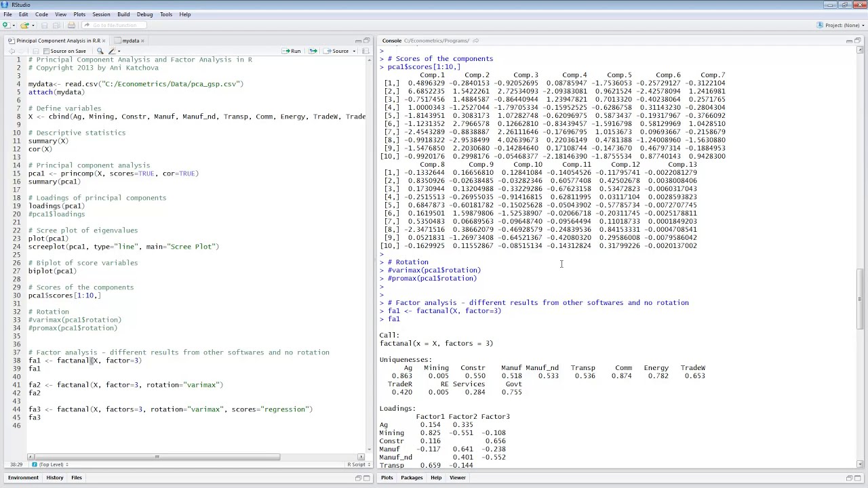The height and width of the screenshot is (488, 868).
Task: Click the Save All icon
Action: click(56, 25)
